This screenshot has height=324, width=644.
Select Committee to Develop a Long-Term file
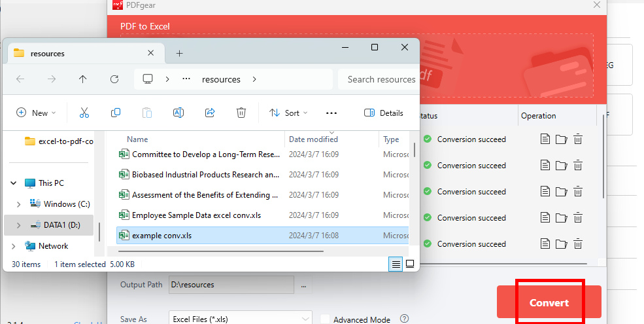(263, 154)
